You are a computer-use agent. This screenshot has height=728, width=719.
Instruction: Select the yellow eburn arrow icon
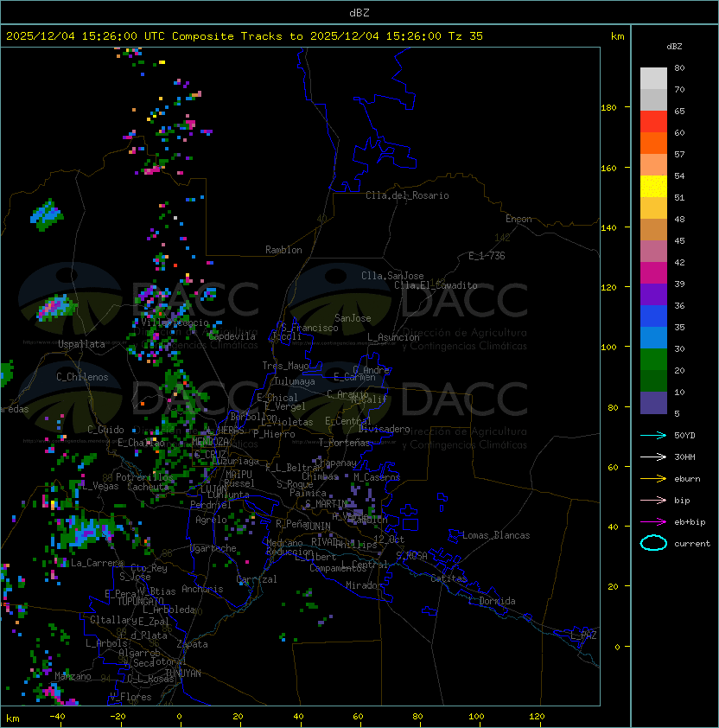[x=653, y=479]
